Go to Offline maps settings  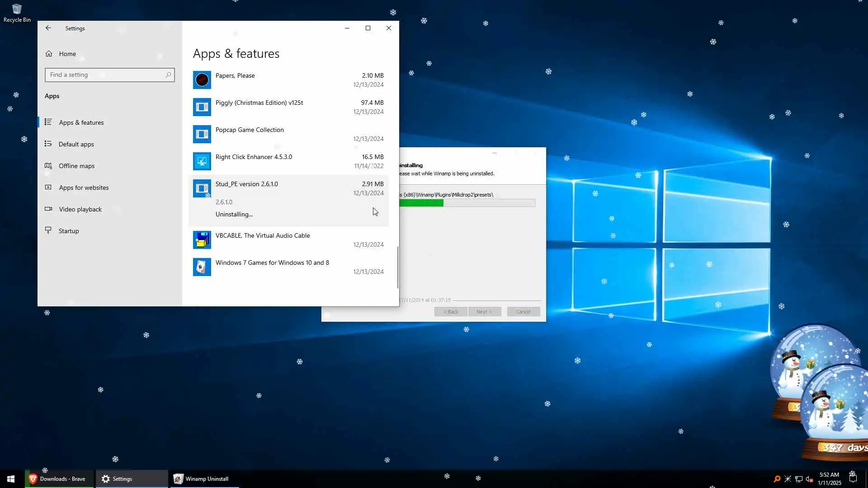coord(76,166)
